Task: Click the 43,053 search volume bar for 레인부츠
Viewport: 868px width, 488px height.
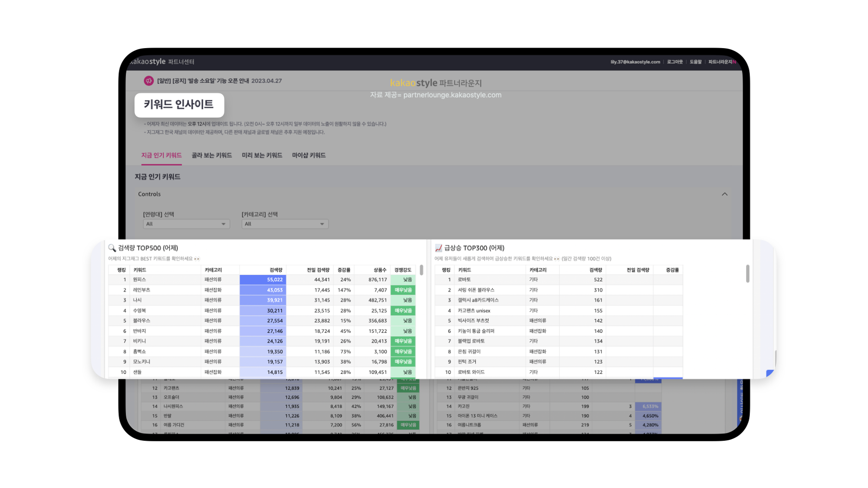Action: [263, 290]
